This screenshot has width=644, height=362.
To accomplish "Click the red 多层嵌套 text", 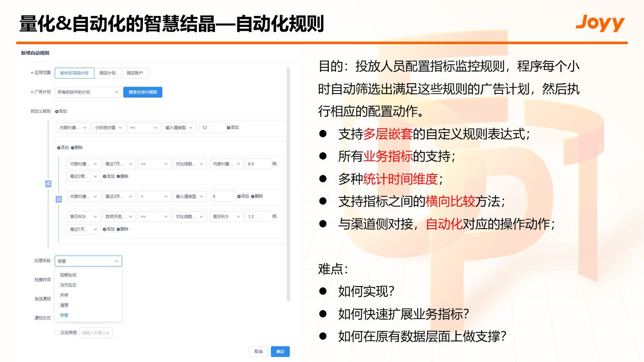I will pos(388,134).
